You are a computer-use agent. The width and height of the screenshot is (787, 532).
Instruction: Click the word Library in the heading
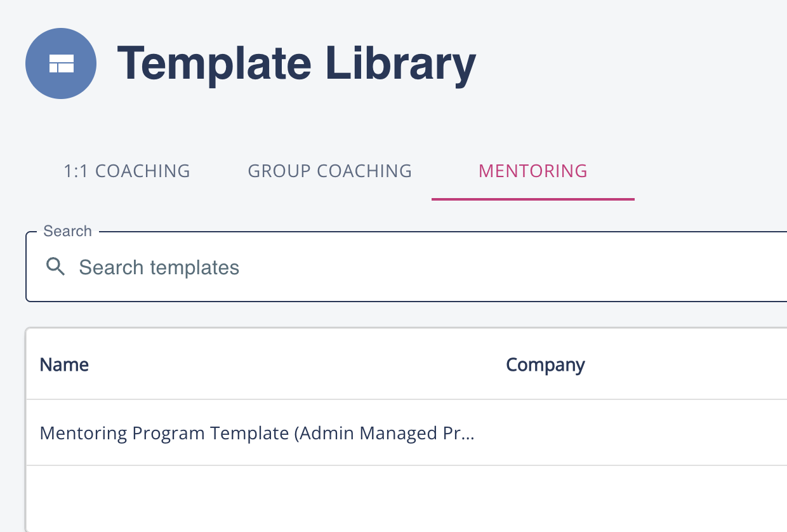pyautogui.click(x=400, y=63)
